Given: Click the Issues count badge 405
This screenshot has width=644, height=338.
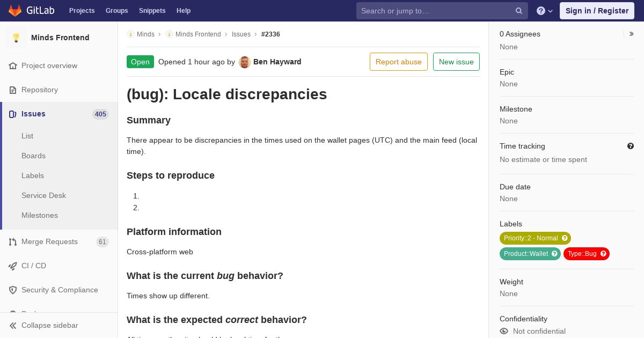Looking at the screenshot, I should click(x=100, y=114).
